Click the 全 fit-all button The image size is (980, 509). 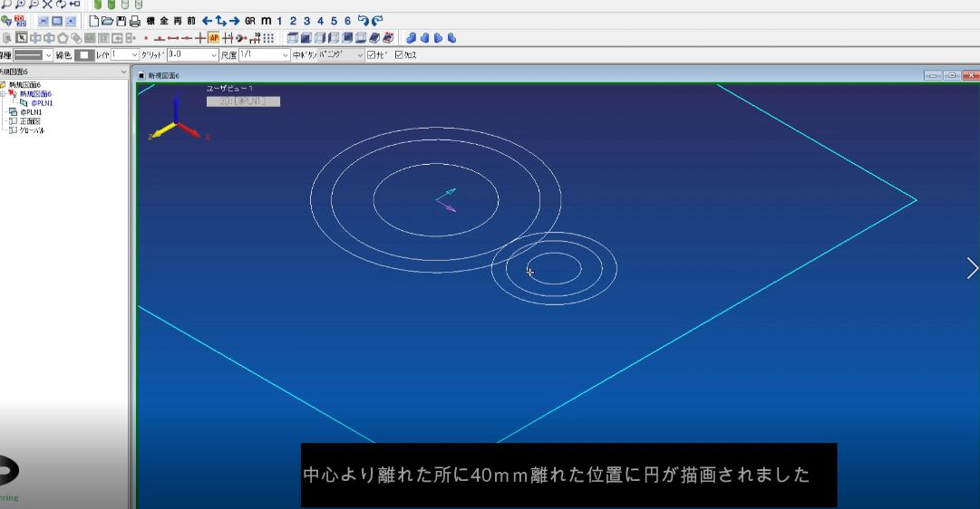point(164,21)
